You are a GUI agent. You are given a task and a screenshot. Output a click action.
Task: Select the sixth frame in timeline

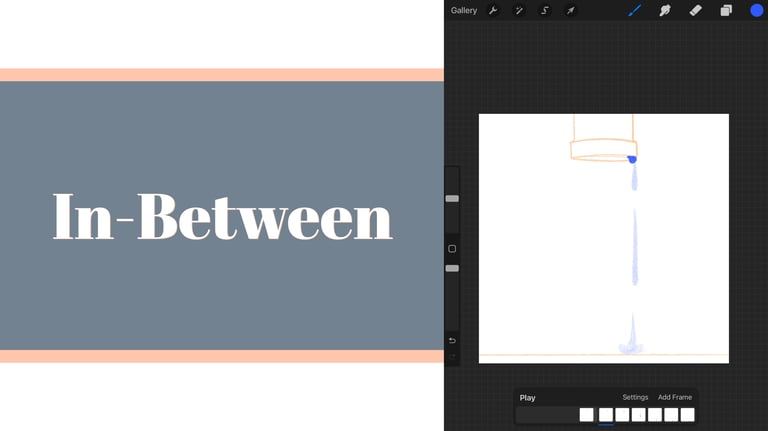point(671,415)
